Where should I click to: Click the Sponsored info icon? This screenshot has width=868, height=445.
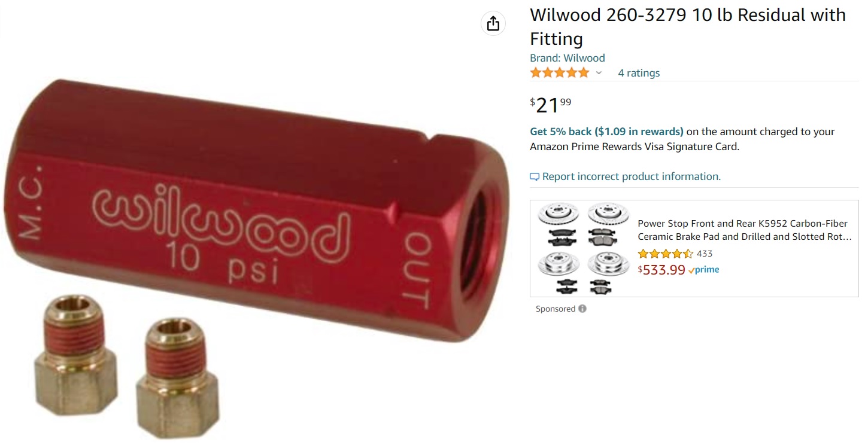pyautogui.click(x=582, y=309)
